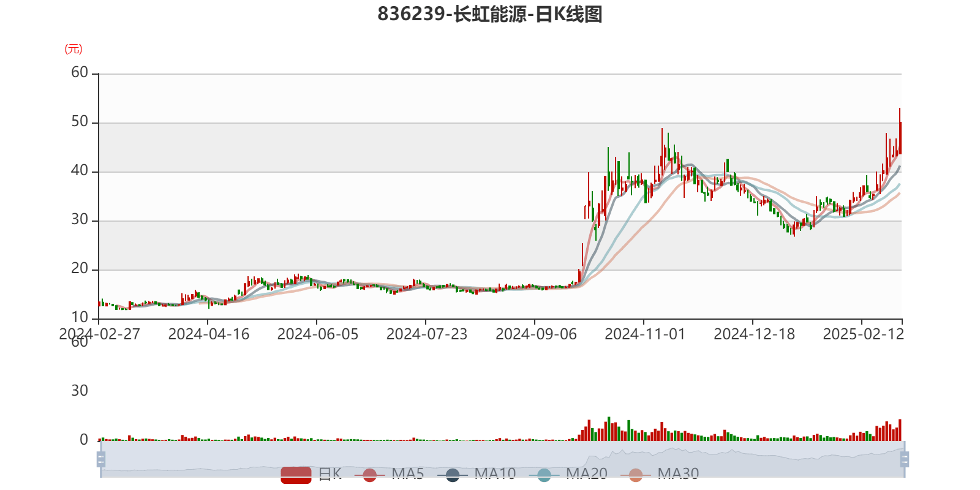The image size is (980, 490).
Task: Click the price axis label 40
Action: [80, 171]
